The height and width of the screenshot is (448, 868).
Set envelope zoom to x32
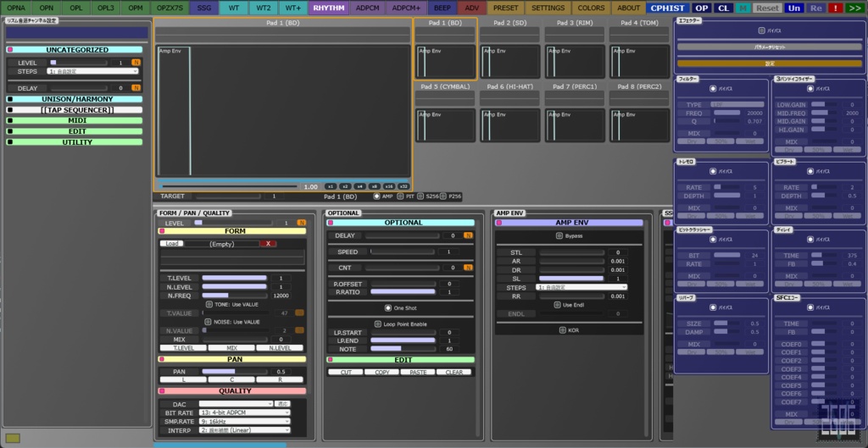tap(403, 187)
